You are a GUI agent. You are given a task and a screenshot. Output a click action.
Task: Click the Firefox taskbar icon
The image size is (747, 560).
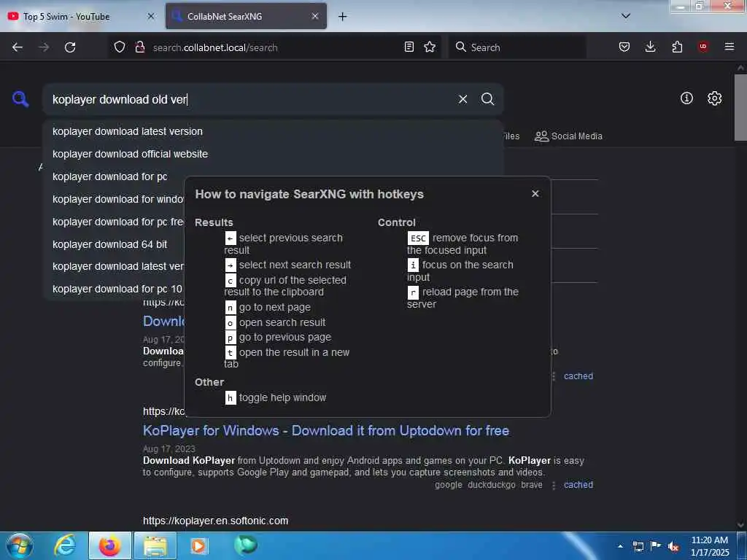pos(109,545)
